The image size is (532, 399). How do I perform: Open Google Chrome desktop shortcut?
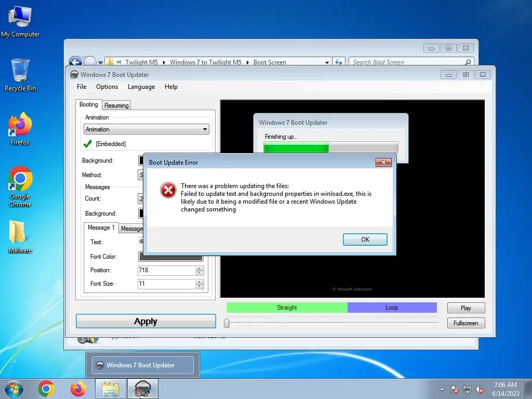click(20, 187)
